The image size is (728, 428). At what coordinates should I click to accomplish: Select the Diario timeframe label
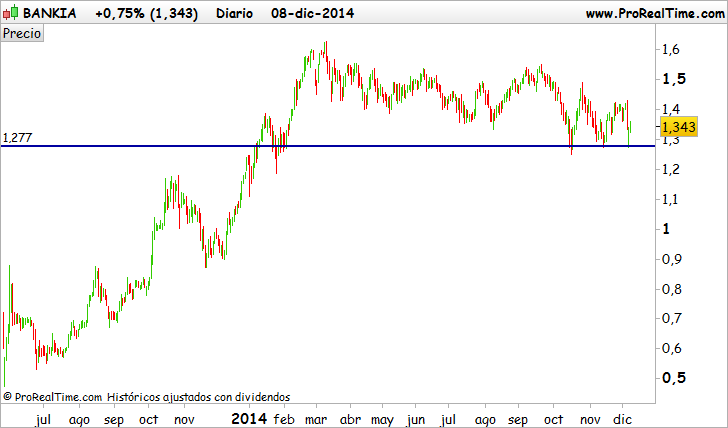click(x=234, y=13)
